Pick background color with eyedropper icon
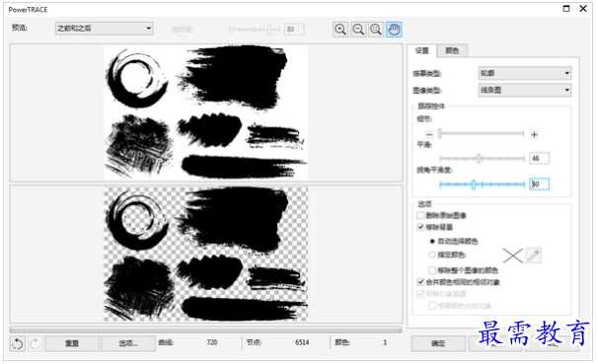This screenshot has width=598, height=364. click(533, 255)
